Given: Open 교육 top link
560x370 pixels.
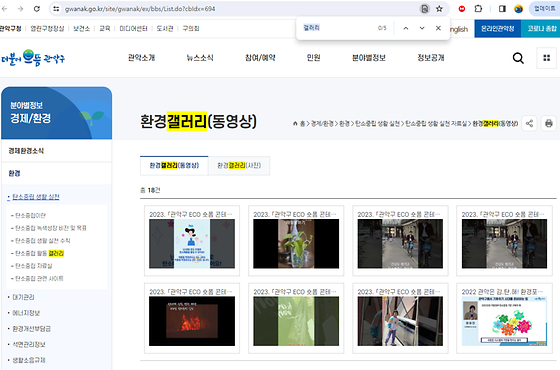Looking at the screenshot, I should click(x=105, y=29).
